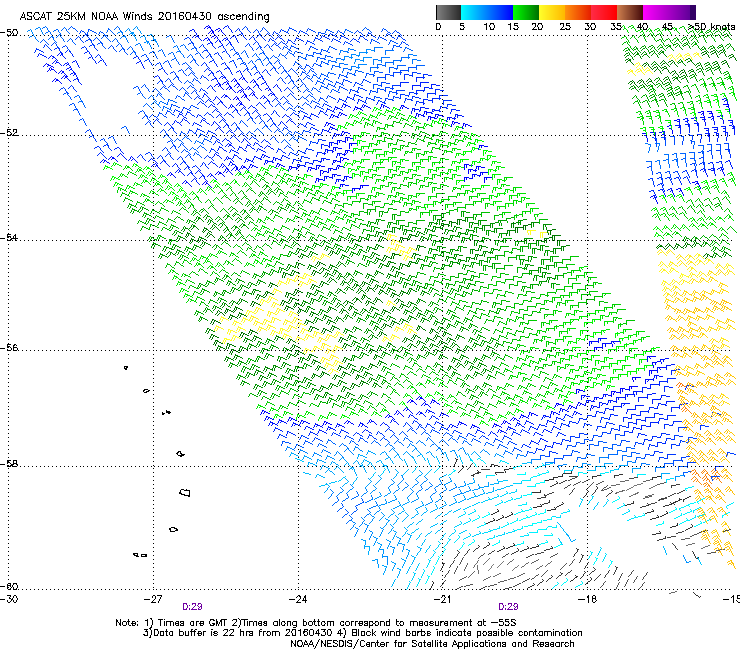740x650 pixels.
Task: Click the southernmost pair of island outlines
Action: [140, 555]
